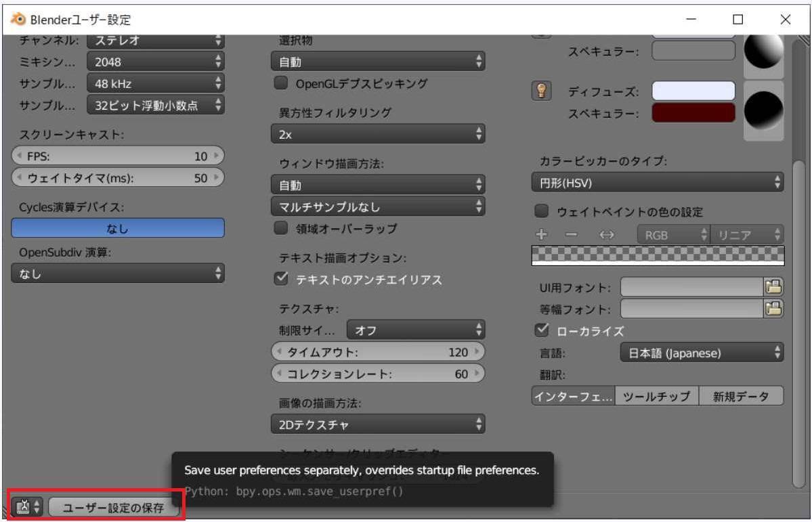Flip the color ramp with arrows icon
Image resolution: width=812 pixels, height=522 pixels.
coord(606,234)
